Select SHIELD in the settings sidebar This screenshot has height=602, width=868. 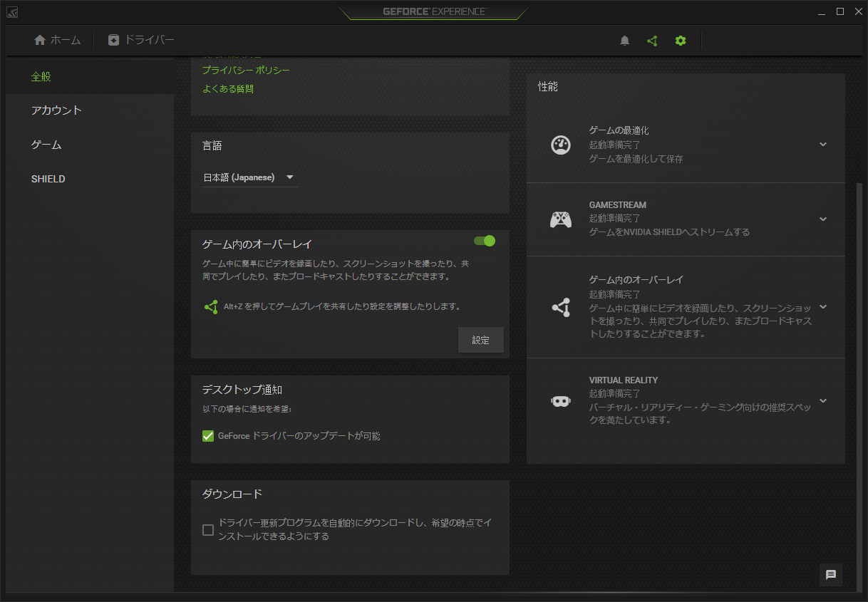[x=48, y=179]
